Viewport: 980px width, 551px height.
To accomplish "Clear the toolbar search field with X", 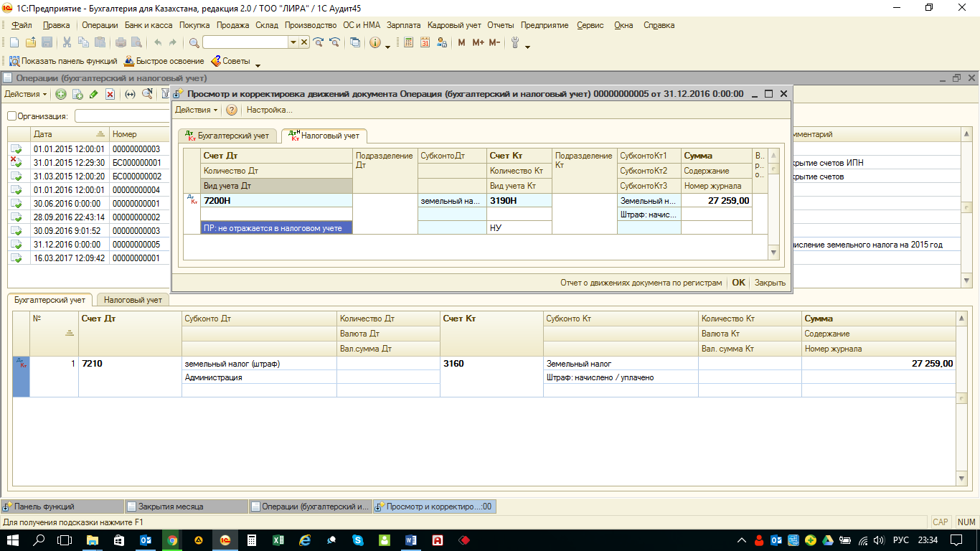I will click(x=304, y=42).
